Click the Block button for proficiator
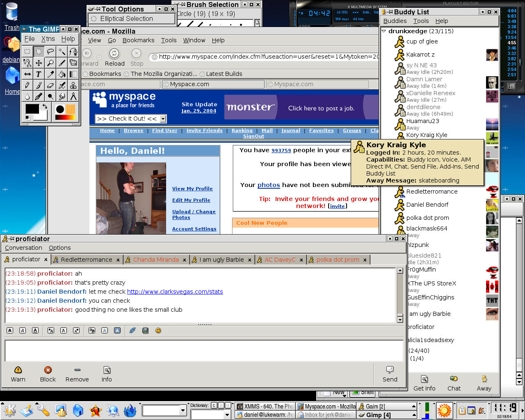The image size is (525, 420). (48, 374)
